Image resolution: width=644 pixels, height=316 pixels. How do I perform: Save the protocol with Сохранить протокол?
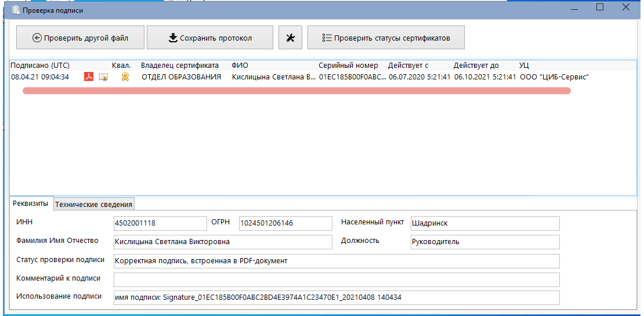(x=209, y=38)
